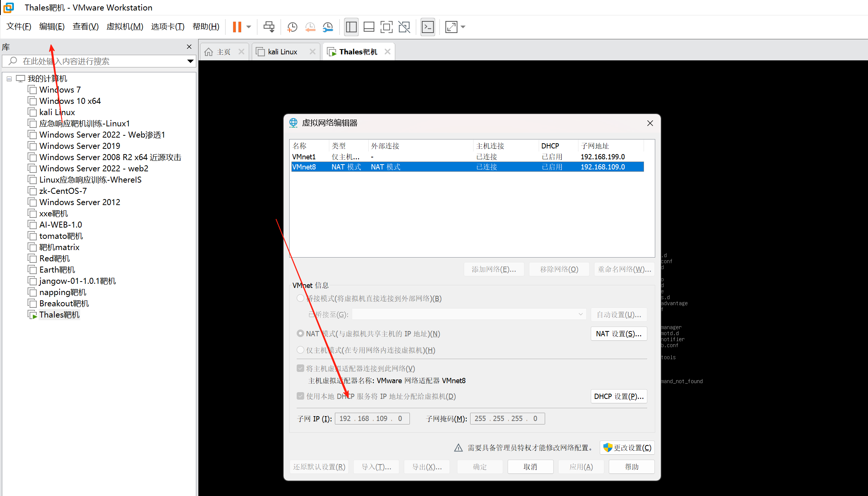Click the 自动设置(U)... button
This screenshot has width=868, height=496.
[x=619, y=315]
